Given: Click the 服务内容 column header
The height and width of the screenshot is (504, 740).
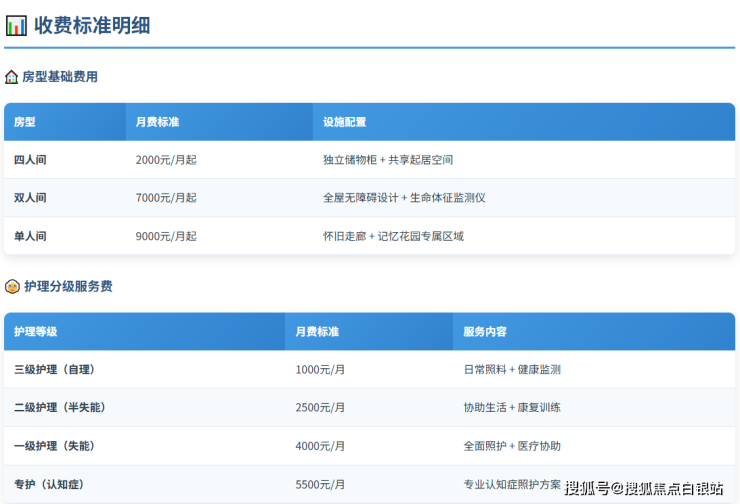Looking at the screenshot, I should tap(485, 332).
